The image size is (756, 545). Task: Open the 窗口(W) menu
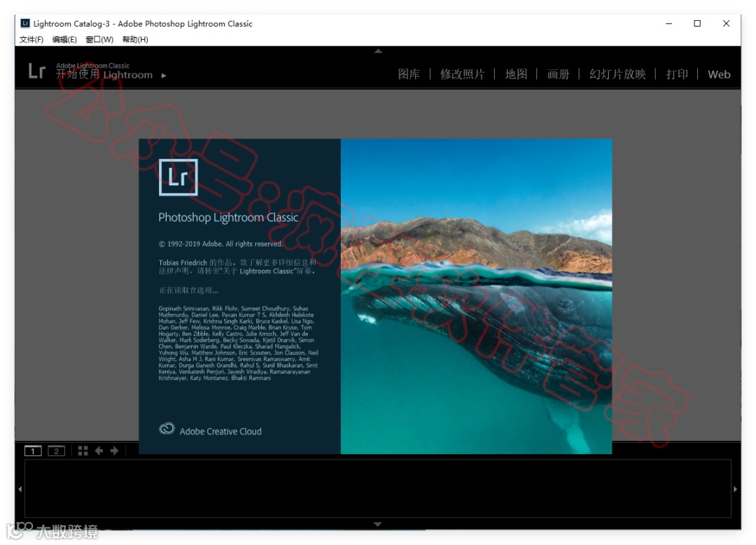(99, 39)
